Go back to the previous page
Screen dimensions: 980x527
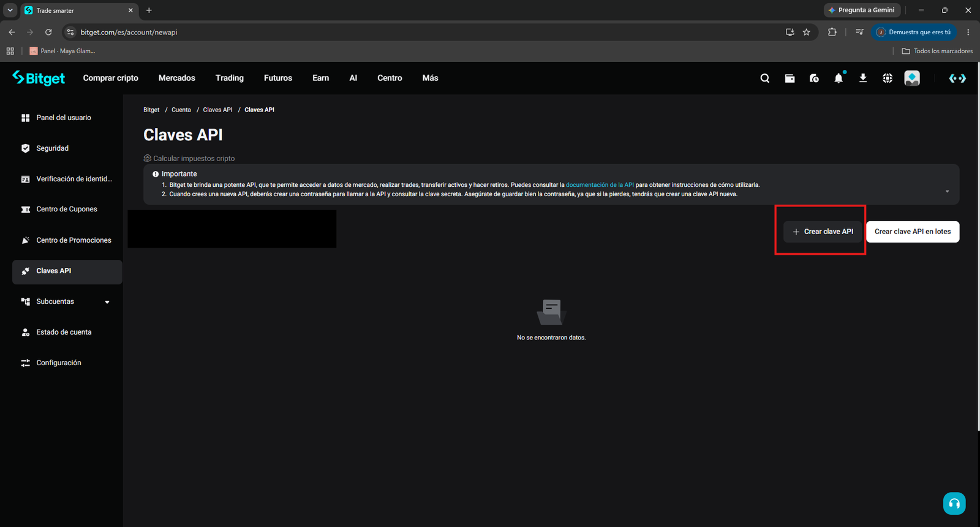(12, 32)
